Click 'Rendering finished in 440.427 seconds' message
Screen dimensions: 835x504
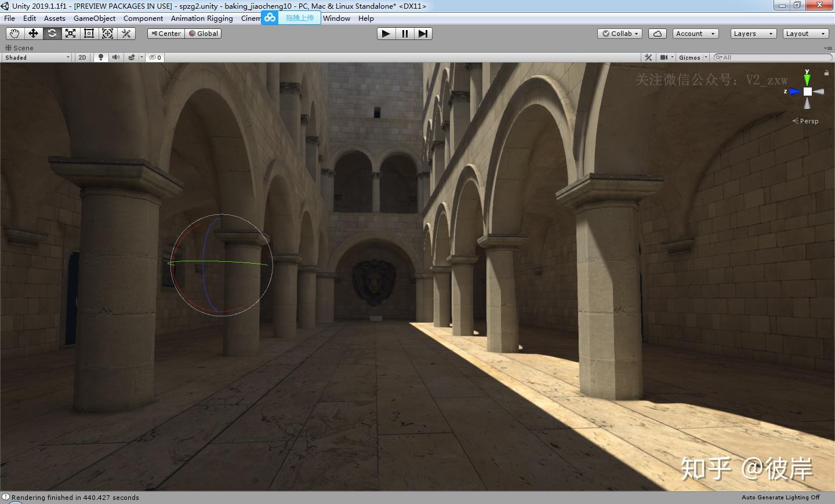[x=75, y=498]
